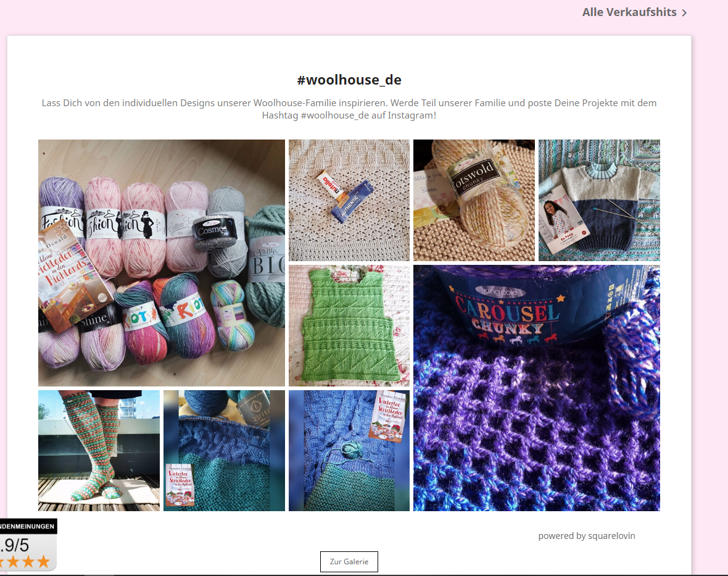Open the blue cable knit with yarn ball photo
The image size is (728, 576).
click(x=349, y=451)
